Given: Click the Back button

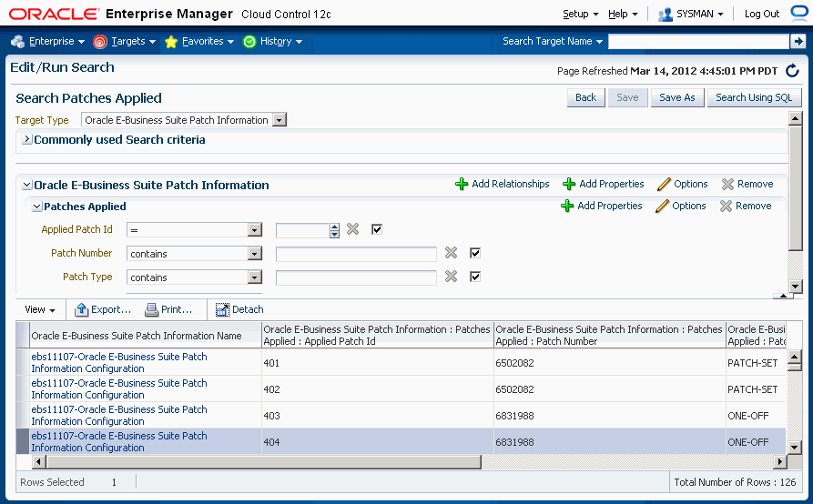Looking at the screenshot, I should coord(586,97).
